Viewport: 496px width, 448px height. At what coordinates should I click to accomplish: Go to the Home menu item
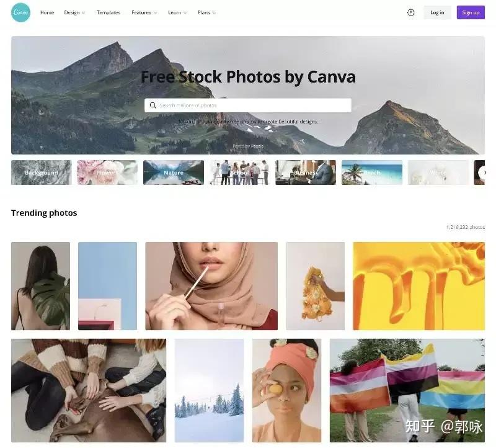[47, 12]
